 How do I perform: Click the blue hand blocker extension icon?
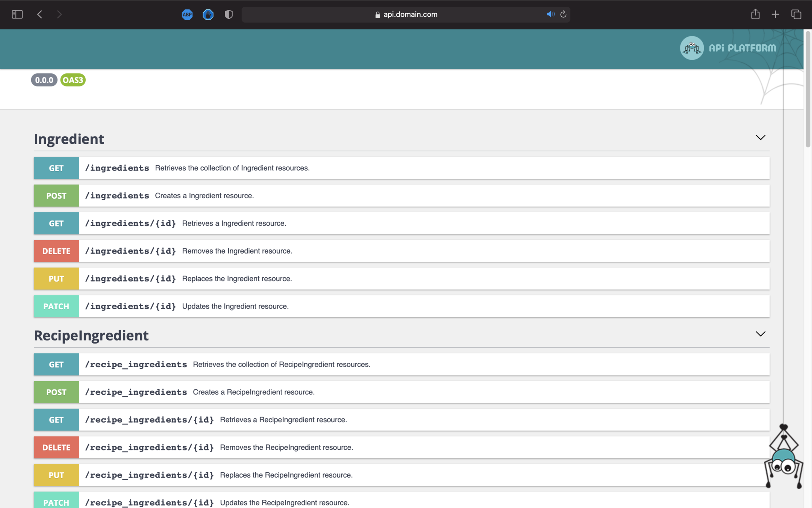[208, 14]
